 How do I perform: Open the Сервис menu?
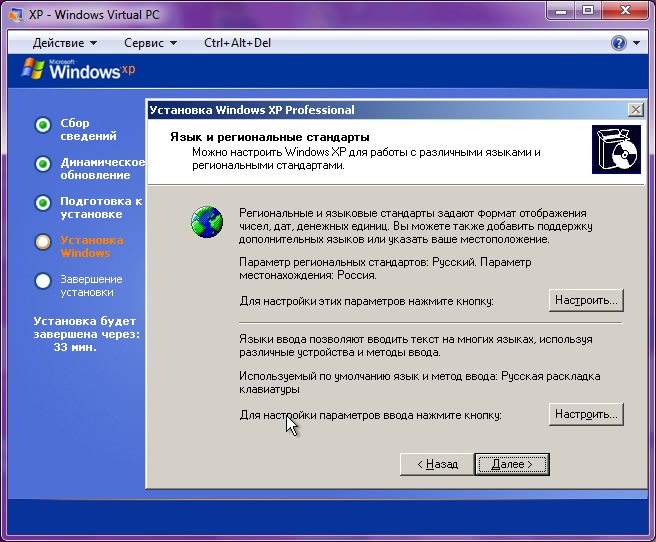(x=150, y=43)
